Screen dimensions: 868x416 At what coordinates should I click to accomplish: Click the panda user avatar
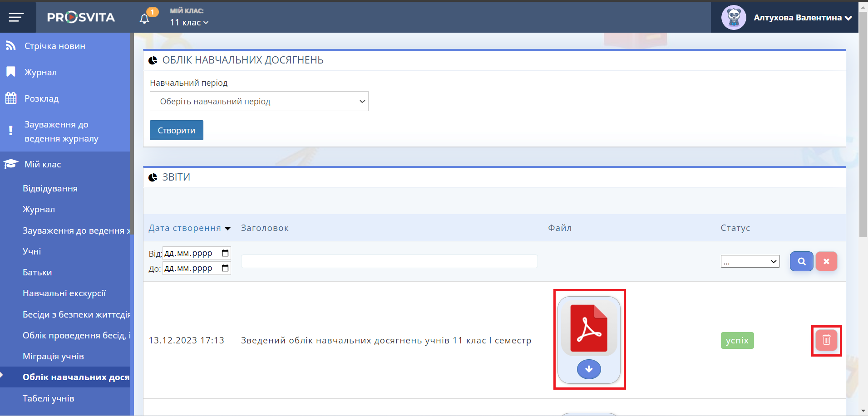(x=734, y=18)
